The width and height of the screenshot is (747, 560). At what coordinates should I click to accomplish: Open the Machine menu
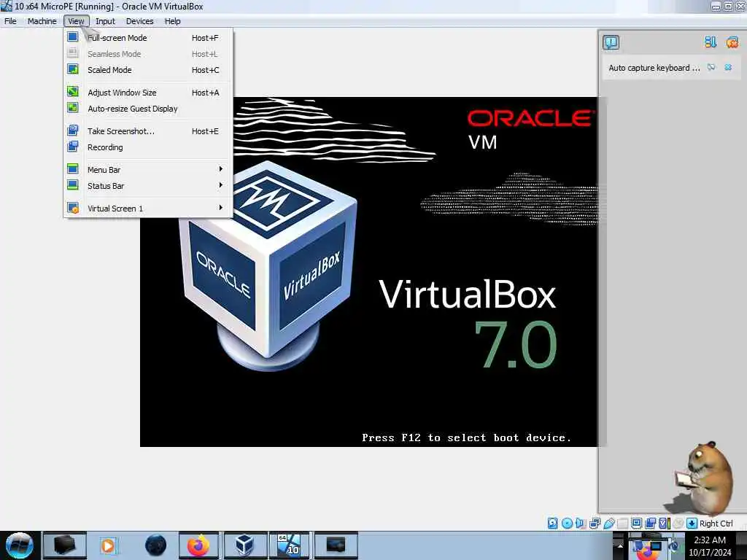(x=42, y=21)
